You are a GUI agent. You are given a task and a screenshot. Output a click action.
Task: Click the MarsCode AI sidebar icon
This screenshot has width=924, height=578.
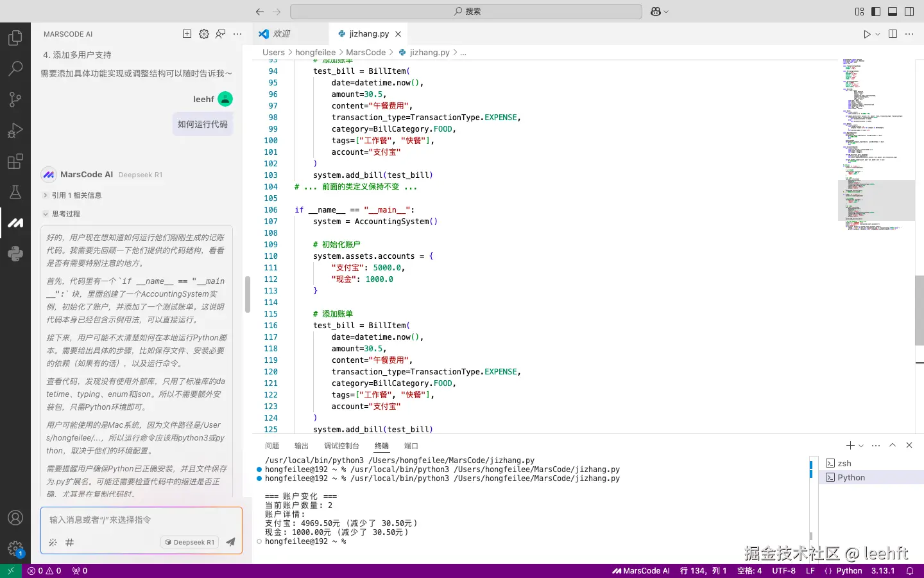pos(15,223)
